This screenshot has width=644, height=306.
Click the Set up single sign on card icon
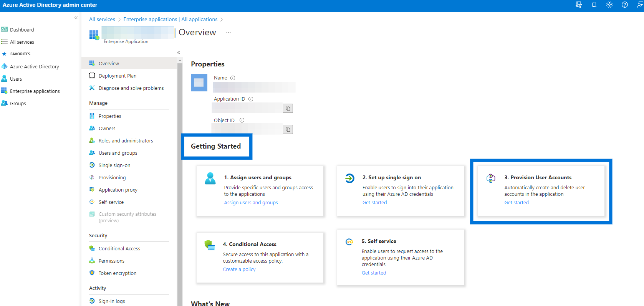pos(349,178)
